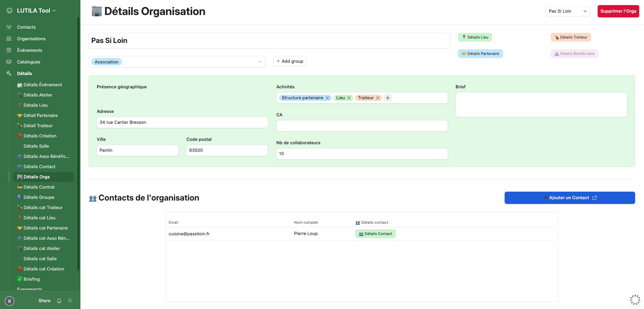Click Ajouter un Contact button

[x=570, y=198]
